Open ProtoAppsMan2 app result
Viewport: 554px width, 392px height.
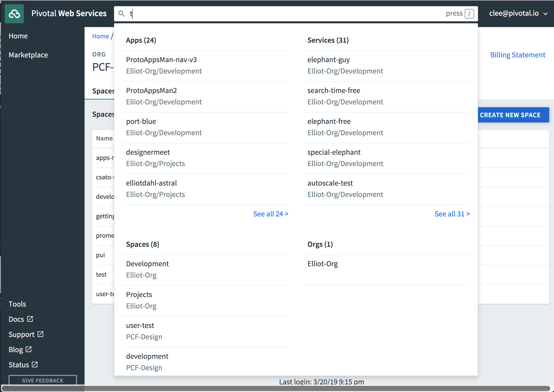click(x=205, y=97)
